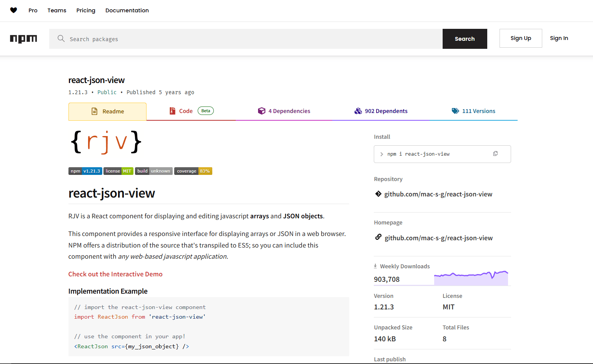Click the npm heart icon in top navigation

click(x=13, y=10)
